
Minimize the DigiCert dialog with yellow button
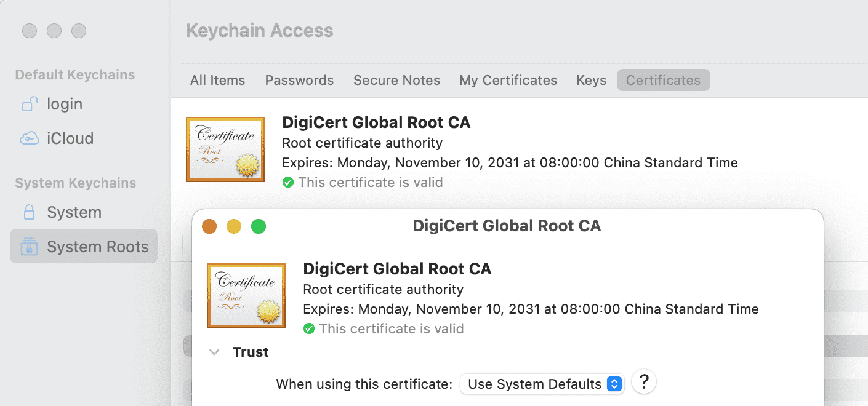[234, 227]
